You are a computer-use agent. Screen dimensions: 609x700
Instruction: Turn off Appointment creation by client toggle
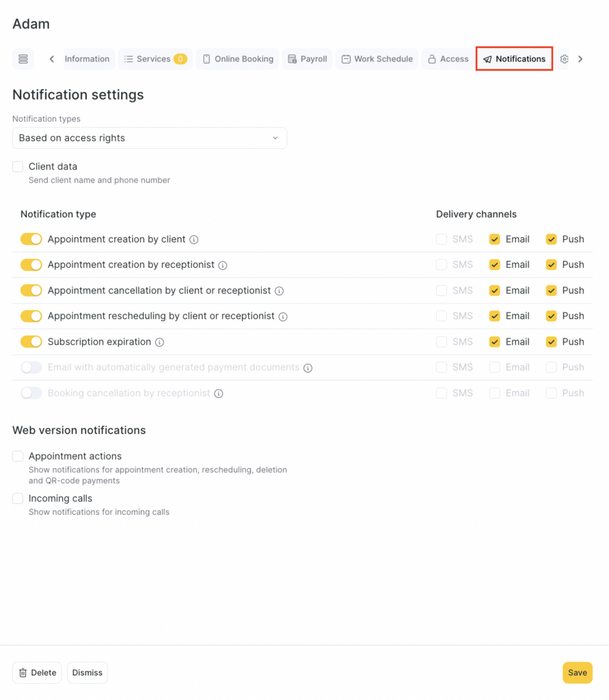click(31, 239)
